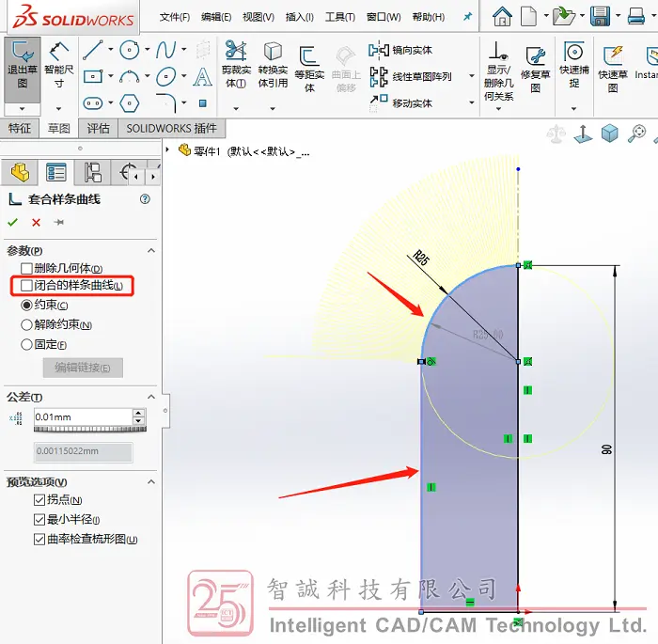Open the 插入(I) menu
The height and width of the screenshot is (644, 658).
tap(299, 17)
